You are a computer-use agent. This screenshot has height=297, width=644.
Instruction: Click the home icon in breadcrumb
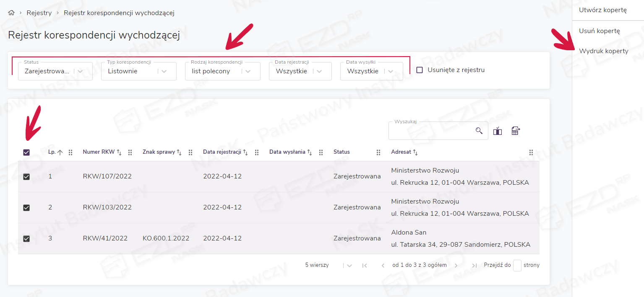(11, 13)
